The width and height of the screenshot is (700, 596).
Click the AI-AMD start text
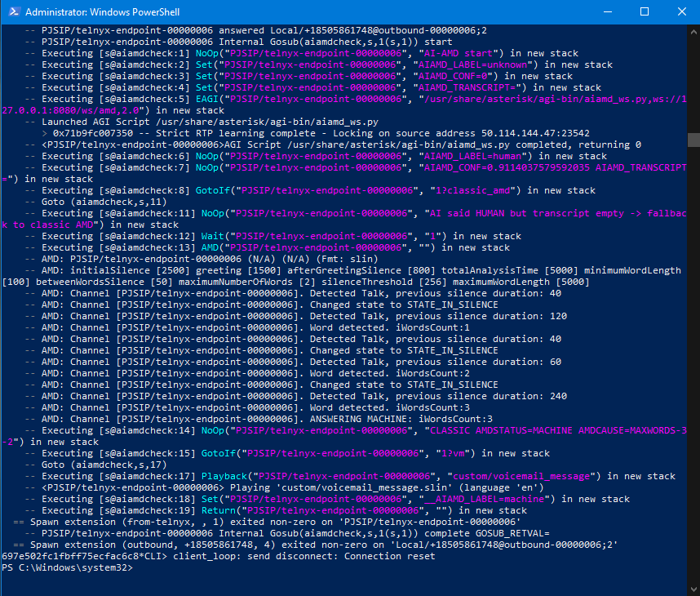[459, 53]
